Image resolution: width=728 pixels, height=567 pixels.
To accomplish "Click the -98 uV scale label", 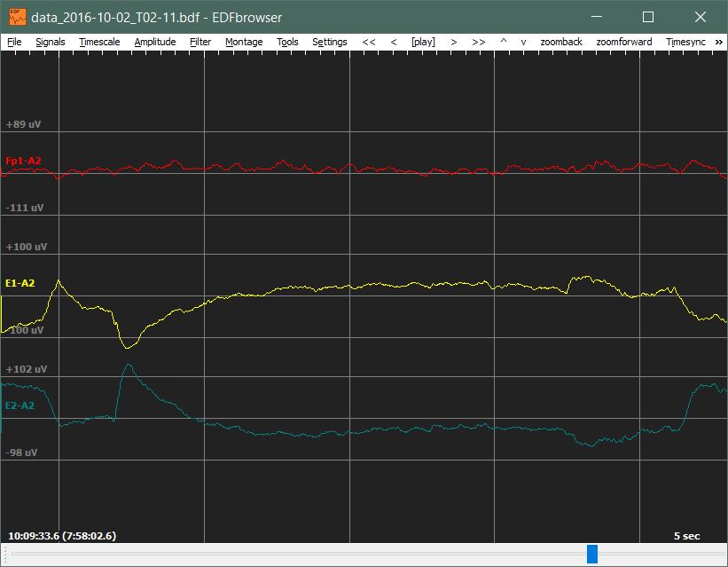I will pos(21,453).
